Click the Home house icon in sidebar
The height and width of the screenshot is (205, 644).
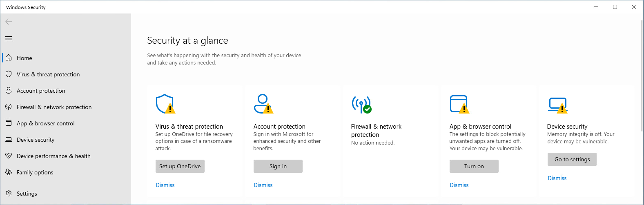tap(9, 58)
